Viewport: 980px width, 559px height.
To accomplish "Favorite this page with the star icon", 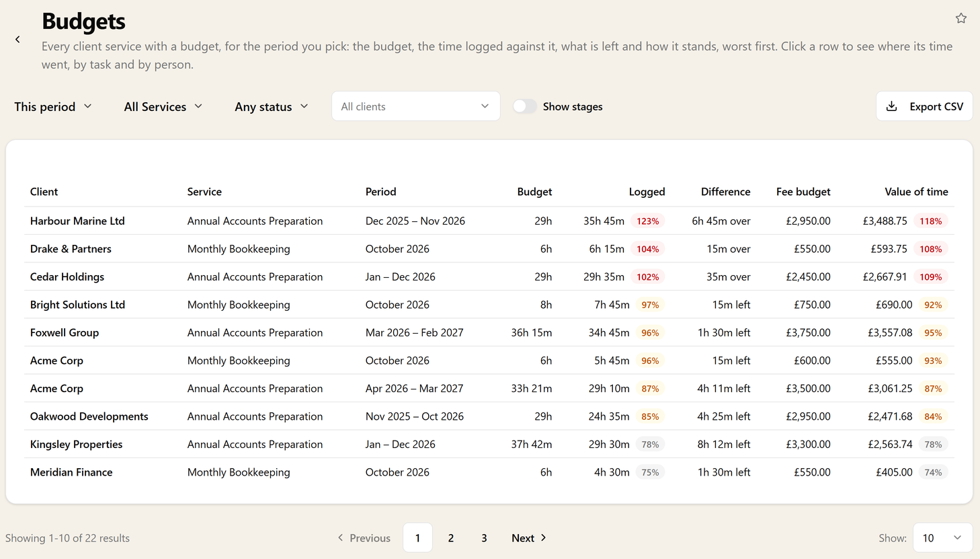I will (961, 18).
